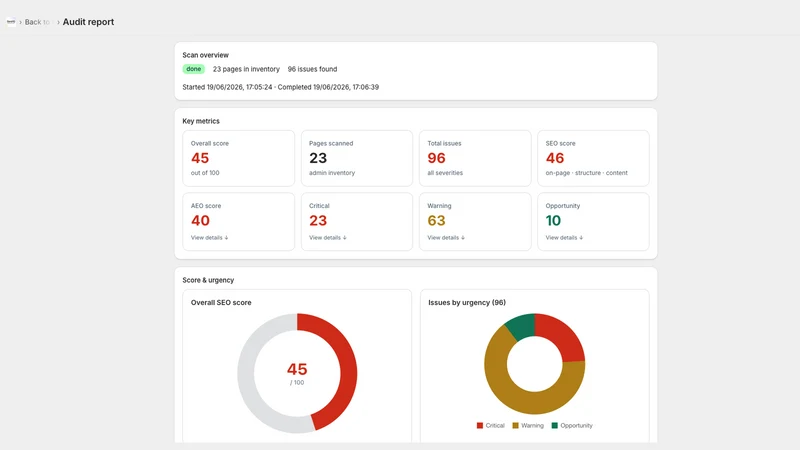Click the 'all severities' caption

coord(445,173)
